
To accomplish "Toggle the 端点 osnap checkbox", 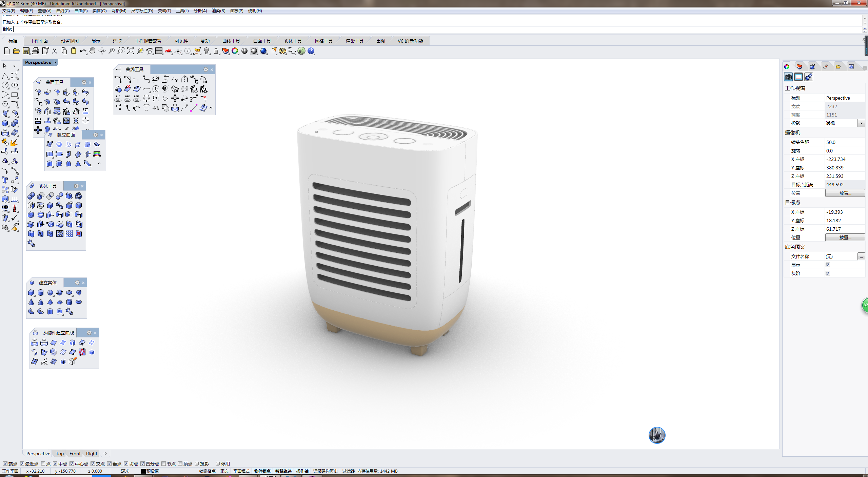I will click(5, 463).
